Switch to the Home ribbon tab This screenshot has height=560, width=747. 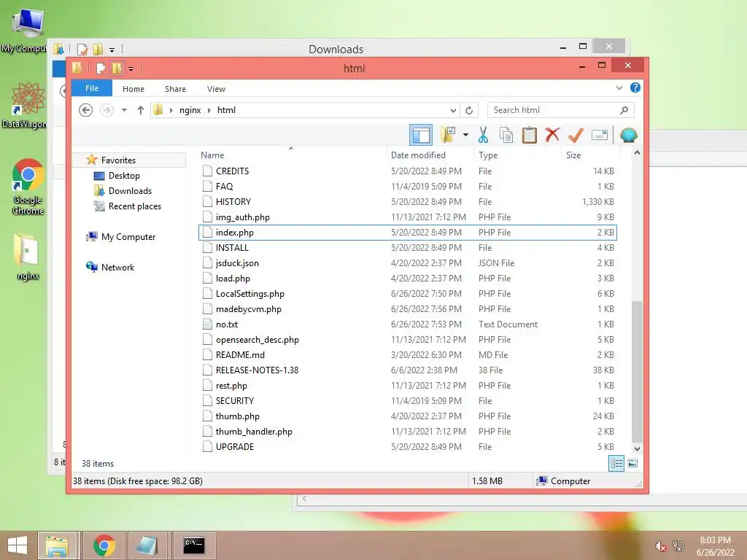click(133, 89)
